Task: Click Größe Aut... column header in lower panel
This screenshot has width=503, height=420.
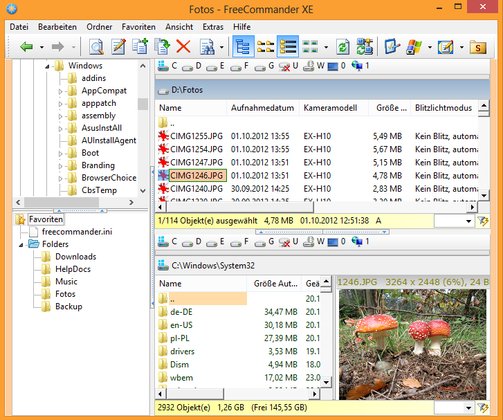Action: click(x=274, y=284)
